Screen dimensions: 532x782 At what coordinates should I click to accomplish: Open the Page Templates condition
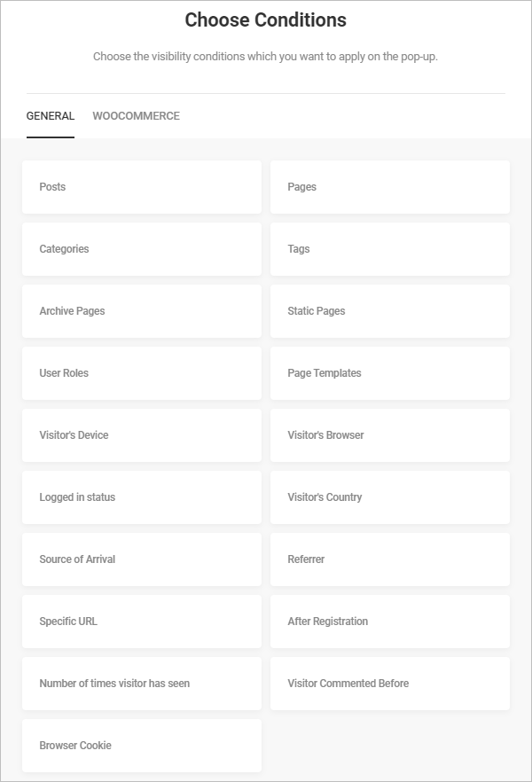(x=390, y=373)
